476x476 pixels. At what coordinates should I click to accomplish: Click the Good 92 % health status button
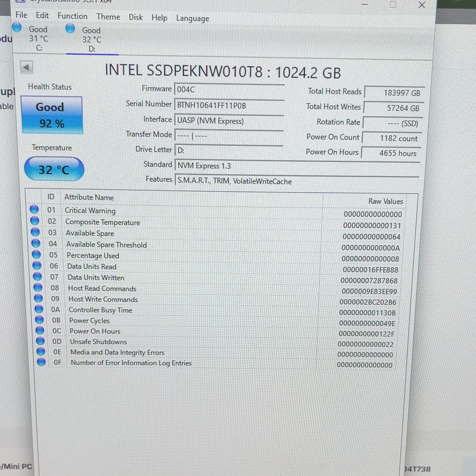(x=52, y=115)
